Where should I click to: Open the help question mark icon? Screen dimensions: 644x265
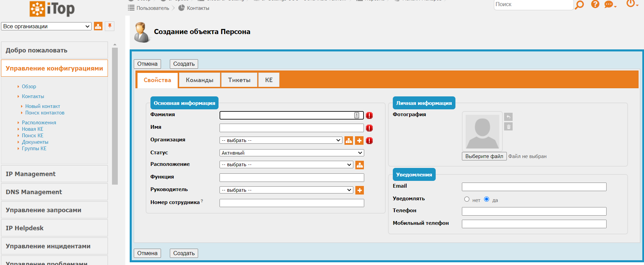[595, 4]
